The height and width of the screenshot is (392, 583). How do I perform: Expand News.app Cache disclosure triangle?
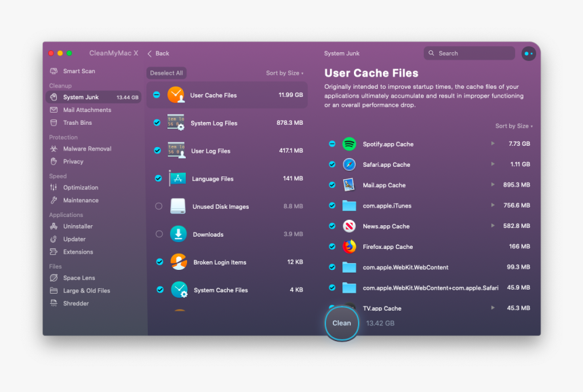pos(493,225)
